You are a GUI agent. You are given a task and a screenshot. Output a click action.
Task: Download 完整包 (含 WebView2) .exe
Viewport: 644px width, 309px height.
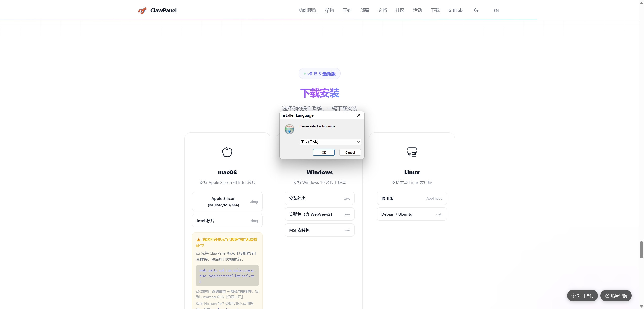pyautogui.click(x=319, y=214)
